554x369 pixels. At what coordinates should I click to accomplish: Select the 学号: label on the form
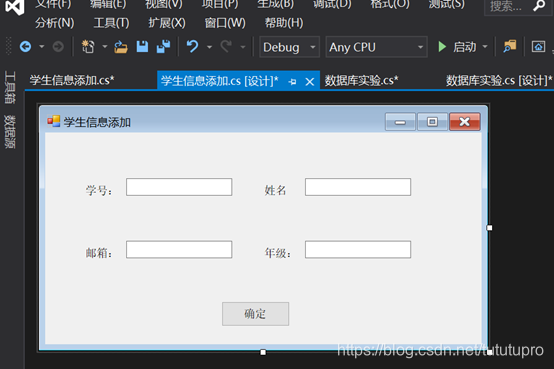click(x=99, y=191)
